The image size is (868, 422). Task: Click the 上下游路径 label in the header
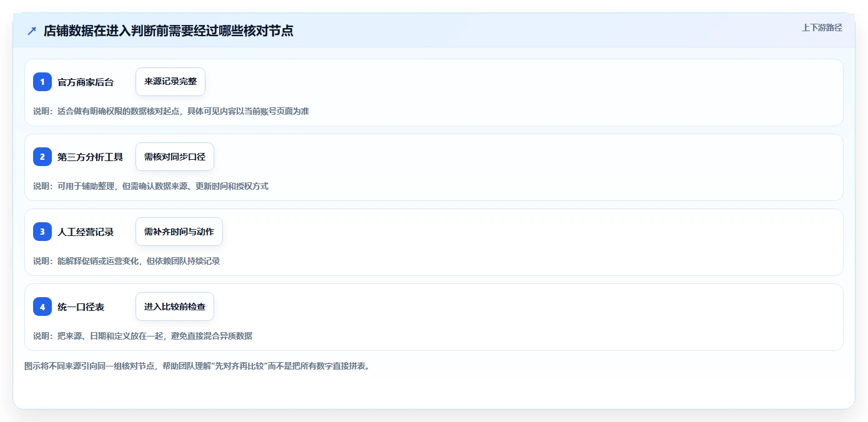coord(822,27)
